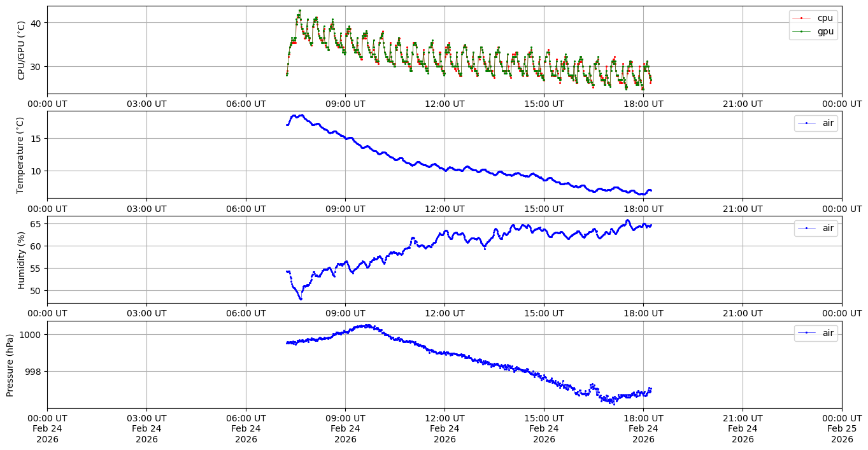The height and width of the screenshot is (450, 868).
Task: Click the Pressure (hPa) y-axis label
Action: tap(10, 365)
